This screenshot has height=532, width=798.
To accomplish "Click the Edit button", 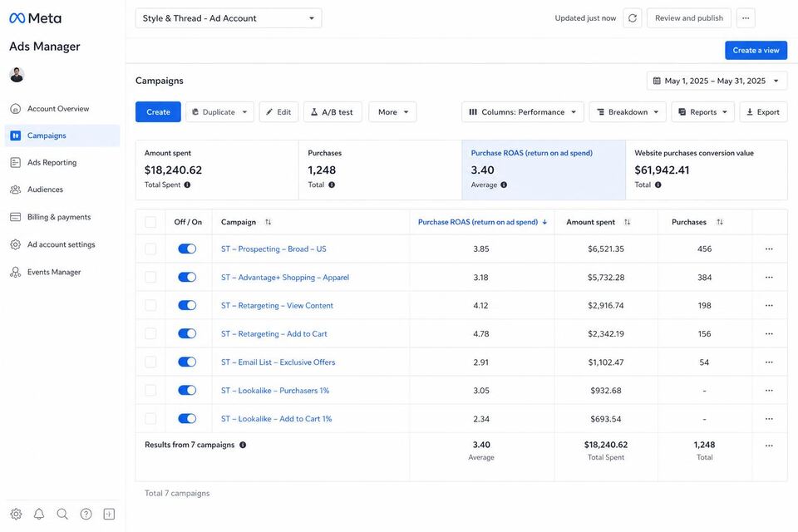I will (x=278, y=112).
